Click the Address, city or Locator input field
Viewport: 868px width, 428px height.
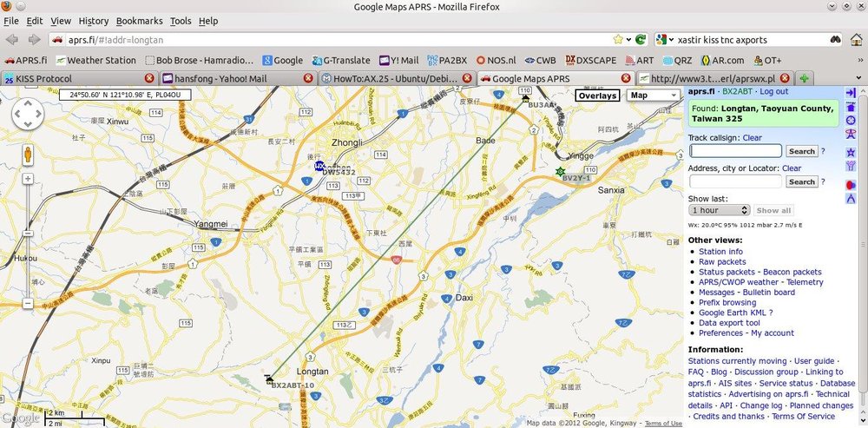click(735, 181)
